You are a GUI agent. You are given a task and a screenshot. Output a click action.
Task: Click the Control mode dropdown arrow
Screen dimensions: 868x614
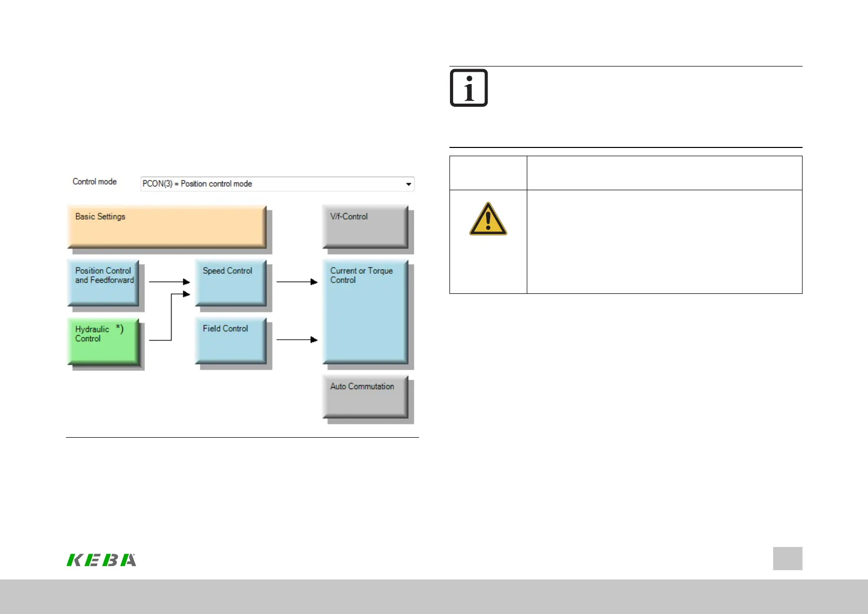pyautogui.click(x=409, y=184)
